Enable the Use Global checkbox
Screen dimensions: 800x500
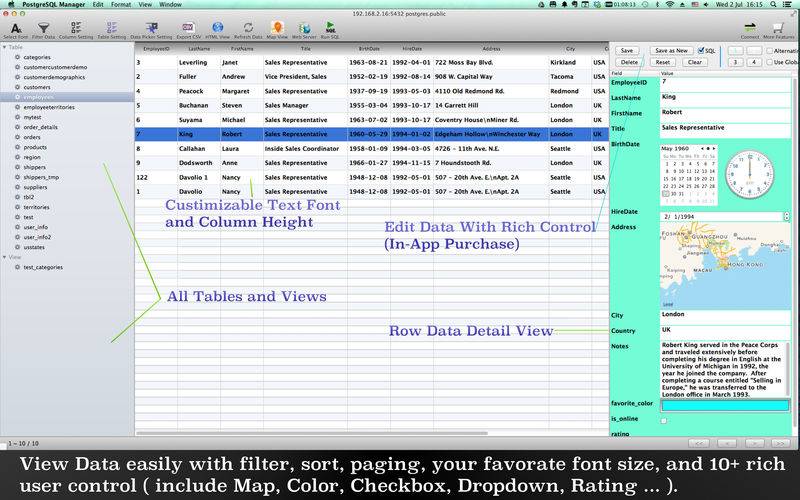(x=768, y=62)
